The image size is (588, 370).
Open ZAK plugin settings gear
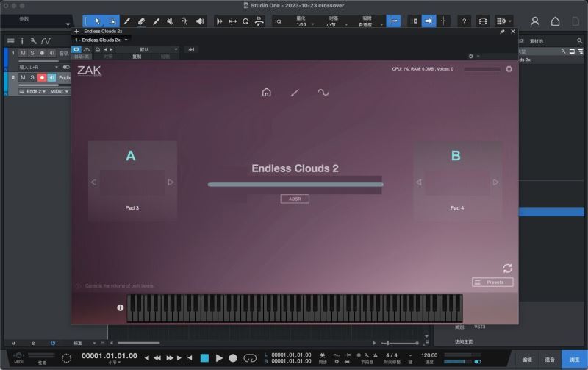[509, 69]
